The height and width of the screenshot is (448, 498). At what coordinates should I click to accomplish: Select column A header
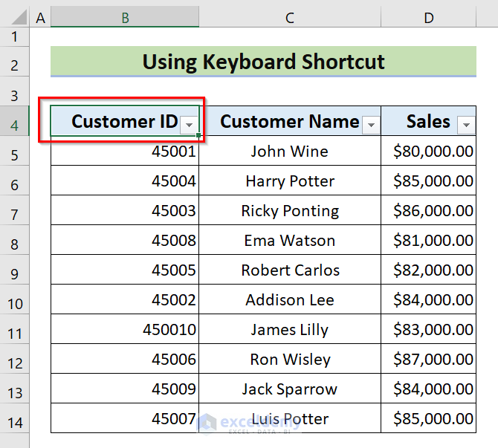[40, 17]
